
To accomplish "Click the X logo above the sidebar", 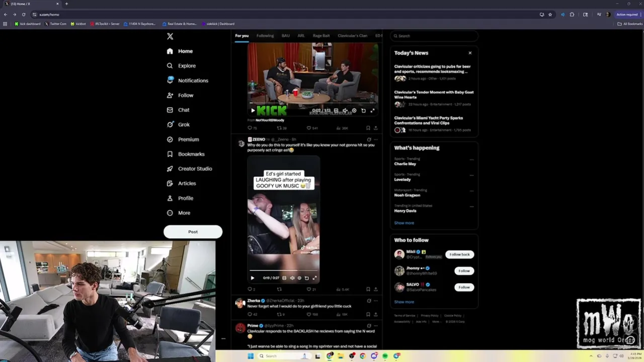I will tap(170, 36).
